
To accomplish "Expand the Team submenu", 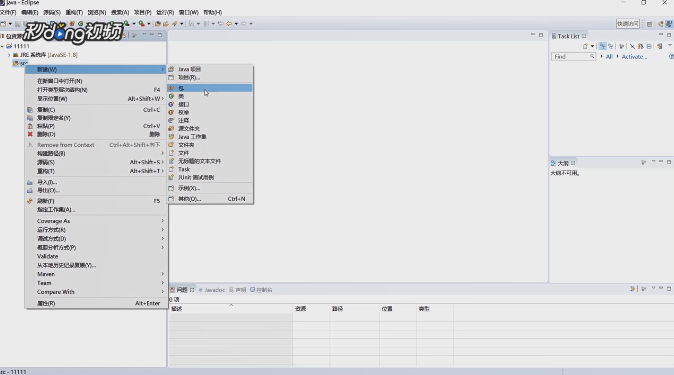I will coord(96,283).
